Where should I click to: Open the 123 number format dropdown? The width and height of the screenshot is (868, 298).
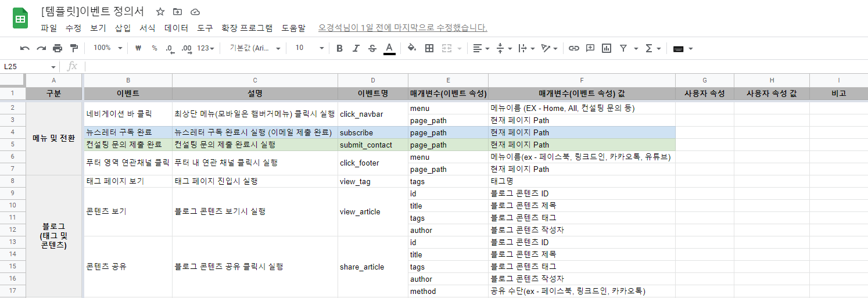point(206,48)
